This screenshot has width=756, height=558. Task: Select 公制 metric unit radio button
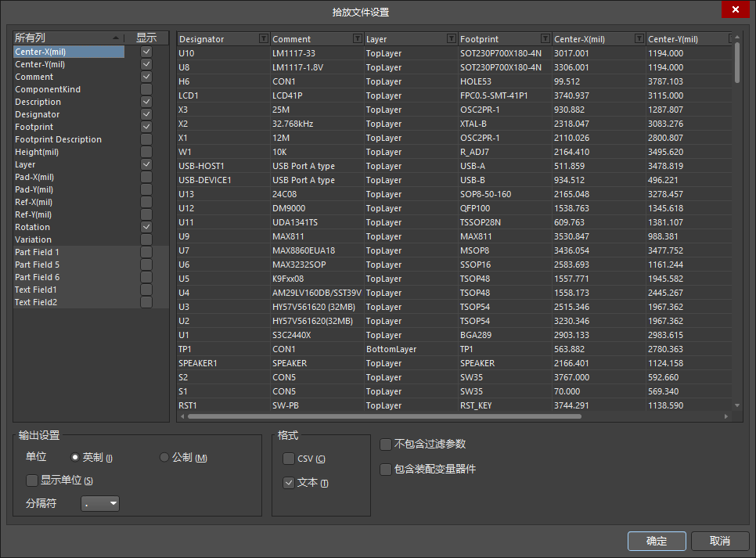(x=164, y=457)
